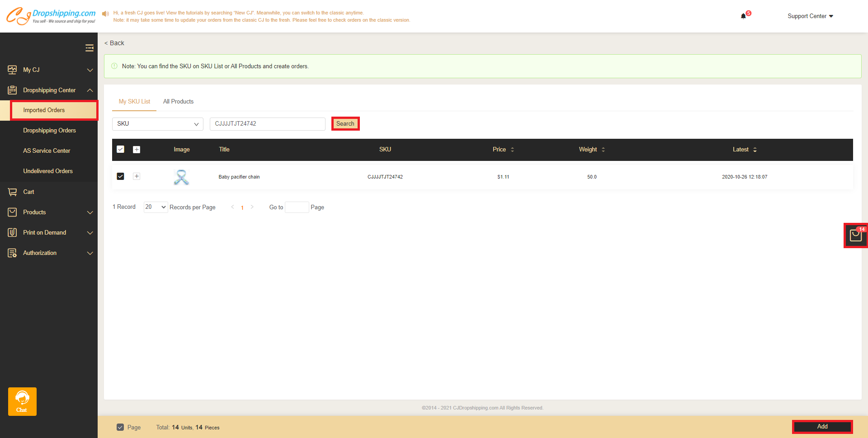The height and width of the screenshot is (438, 868).
Task: Click the Baby pacifier chain title
Action: (239, 177)
